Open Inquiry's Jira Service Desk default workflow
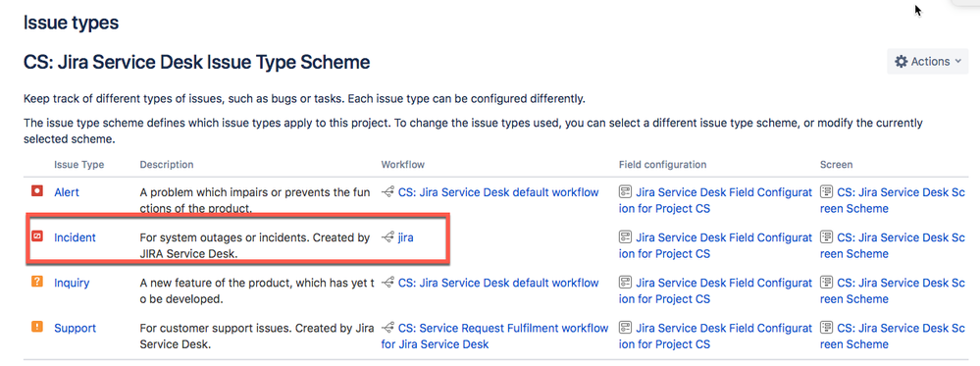 point(498,283)
